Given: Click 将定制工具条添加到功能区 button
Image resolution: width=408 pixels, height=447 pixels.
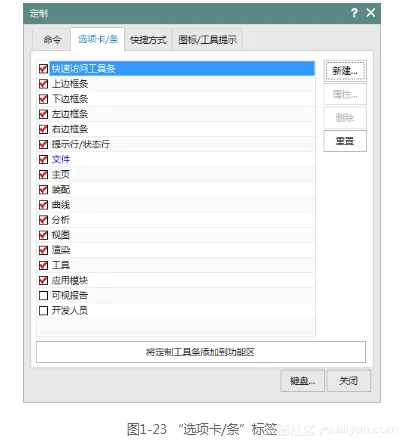Looking at the screenshot, I should (201, 352).
